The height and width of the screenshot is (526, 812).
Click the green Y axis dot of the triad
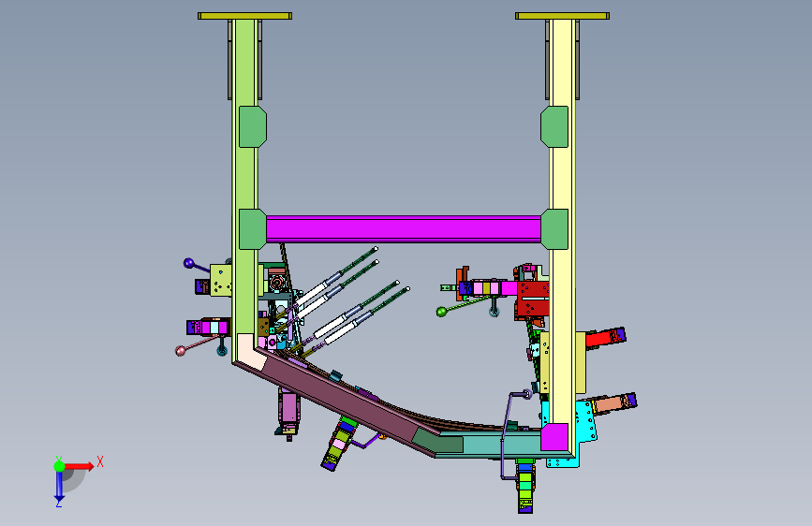(x=60, y=466)
